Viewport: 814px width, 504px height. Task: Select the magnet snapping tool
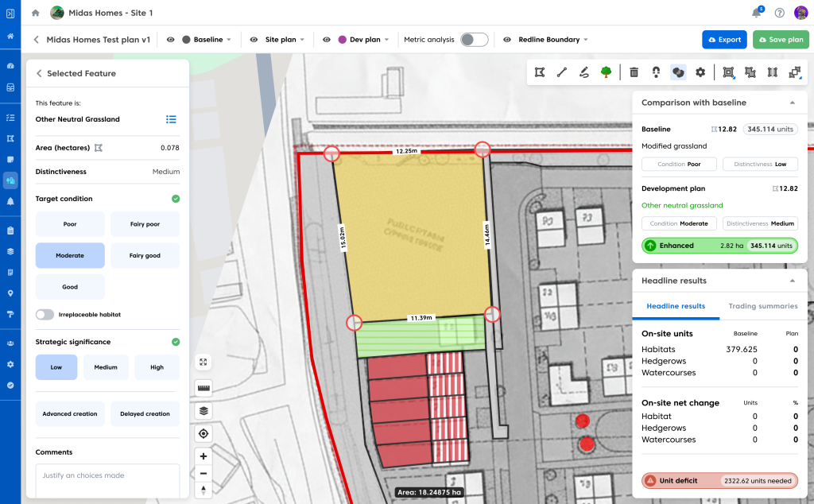tap(656, 72)
